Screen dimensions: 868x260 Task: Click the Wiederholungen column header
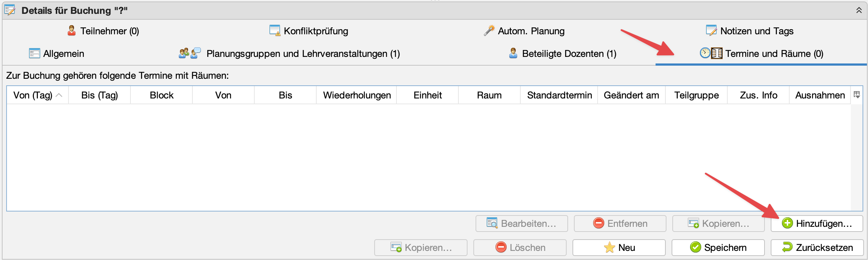click(357, 95)
